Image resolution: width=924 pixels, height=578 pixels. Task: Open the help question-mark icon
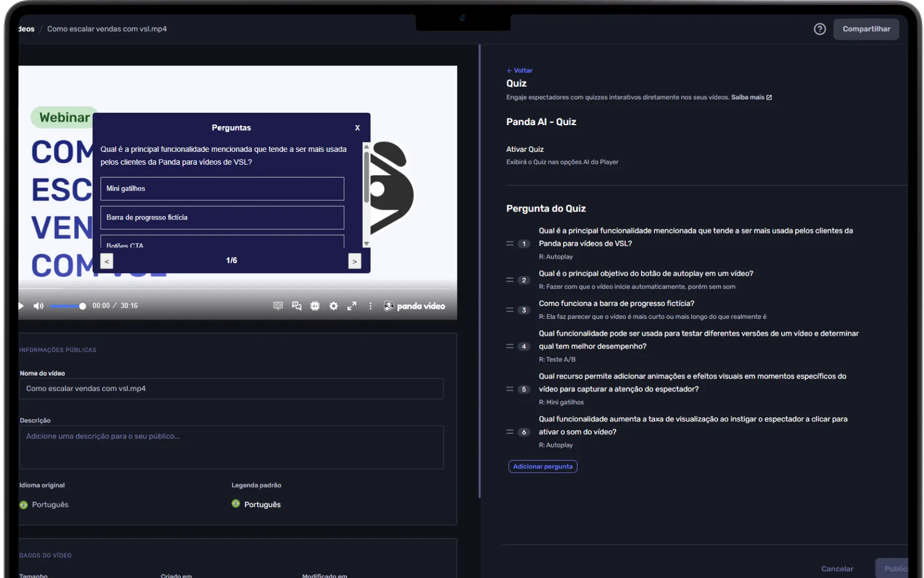[820, 29]
